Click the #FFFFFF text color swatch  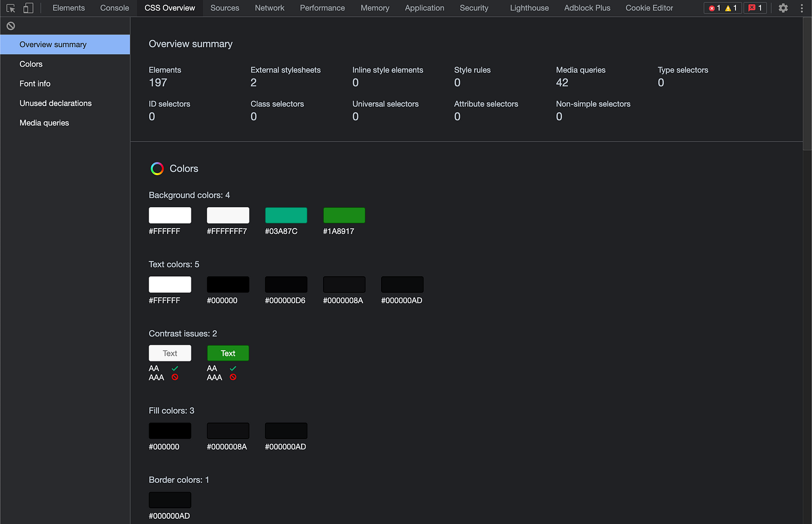170,284
